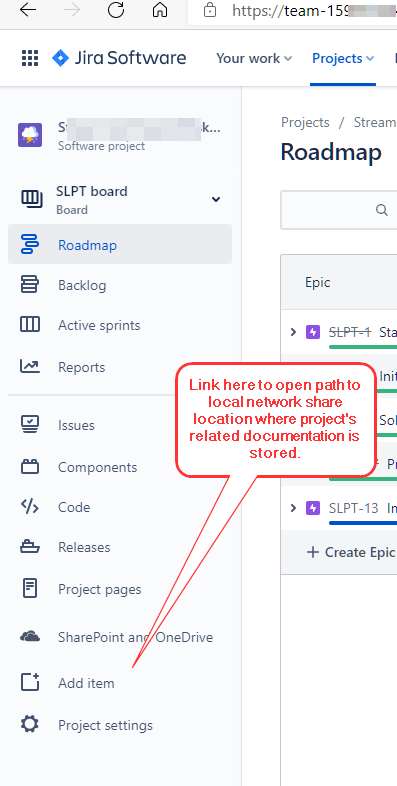Click the Reports chart icon
This screenshot has width=397, height=786.
(x=30, y=366)
